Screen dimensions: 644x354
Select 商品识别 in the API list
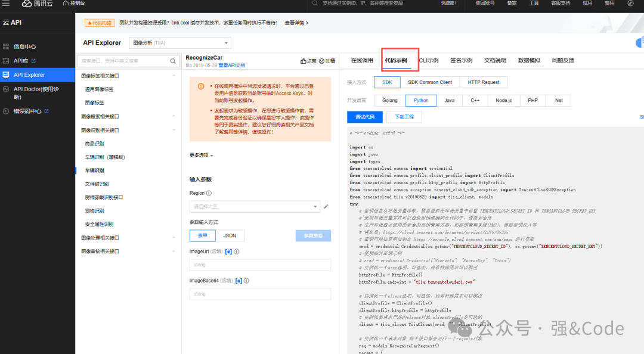point(94,144)
